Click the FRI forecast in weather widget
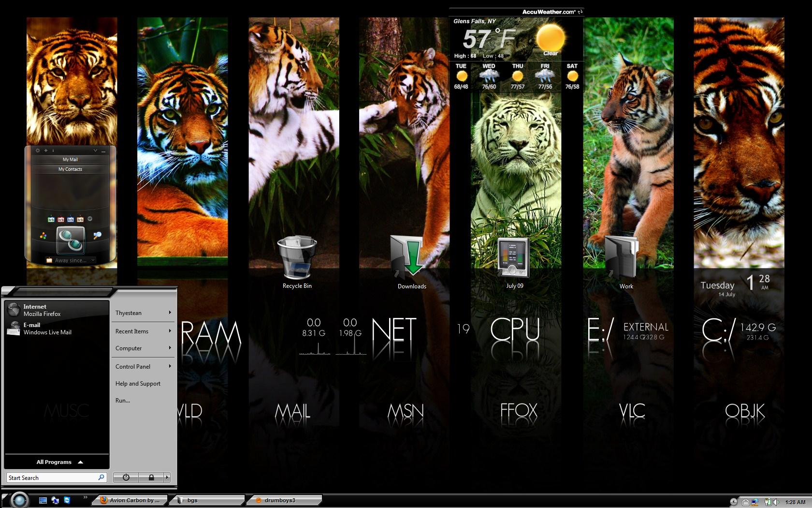The height and width of the screenshot is (508, 812). pyautogui.click(x=545, y=76)
